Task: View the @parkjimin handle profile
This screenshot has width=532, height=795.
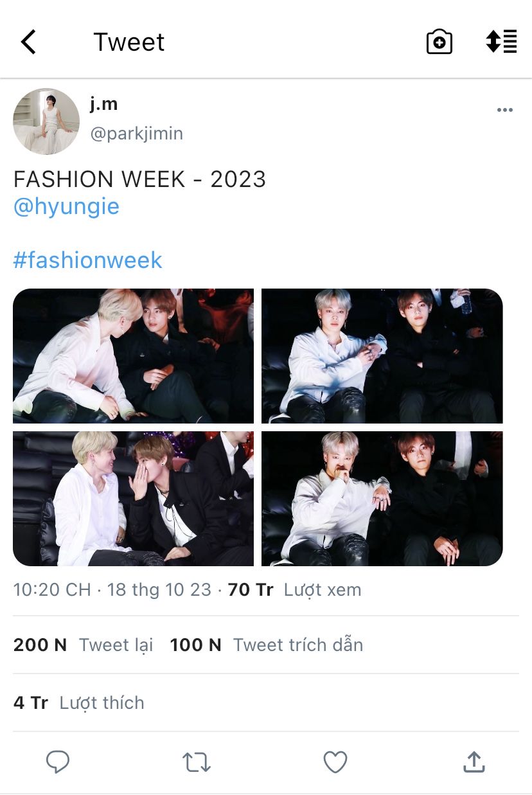Action: click(136, 134)
